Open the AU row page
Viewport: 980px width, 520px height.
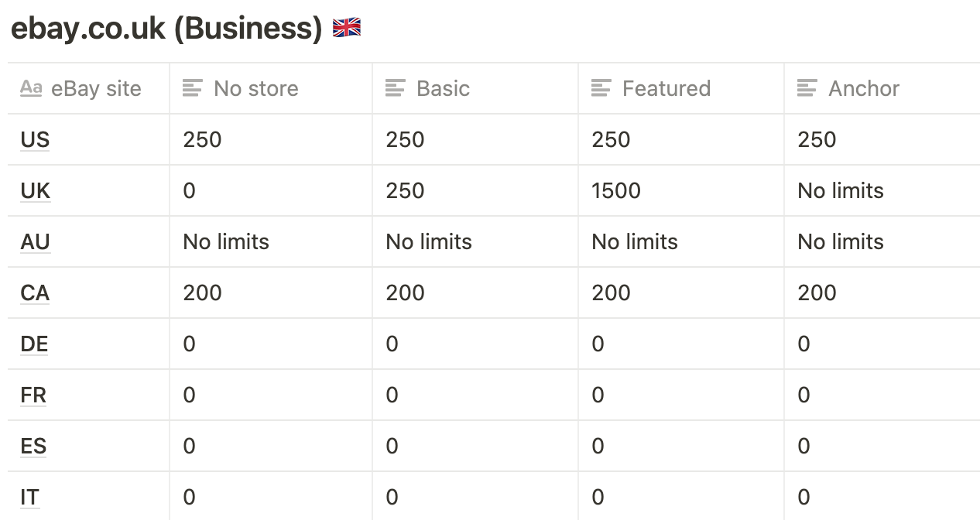(36, 241)
